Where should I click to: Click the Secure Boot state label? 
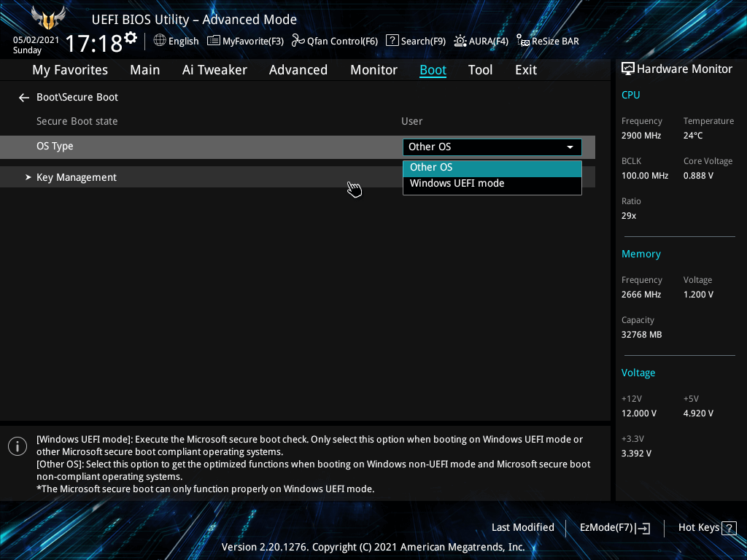pyautogui.click(x=77, y=122)
